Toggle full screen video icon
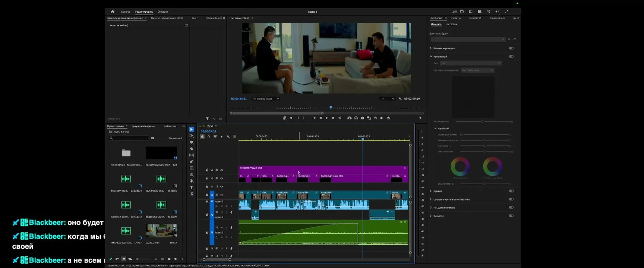The height and width of the screenshot is (268, 644). [x=506, y=12]
